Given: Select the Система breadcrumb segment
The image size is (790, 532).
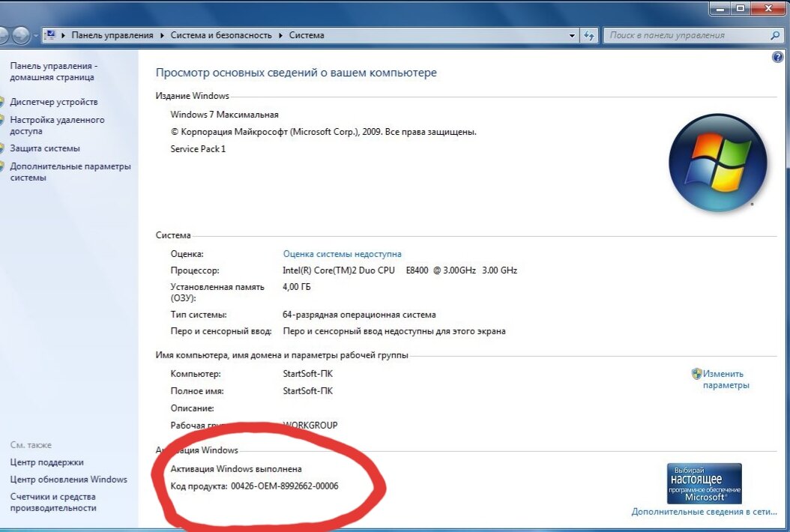Looking at the screenshot, I should tap(307, 35).
